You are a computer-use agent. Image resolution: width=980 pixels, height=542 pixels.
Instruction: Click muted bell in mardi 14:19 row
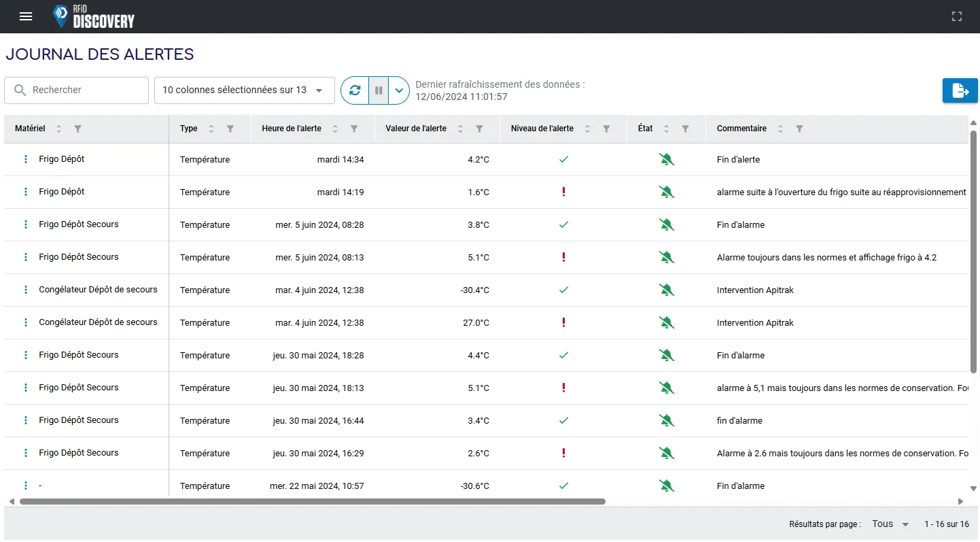coord(666,192)
